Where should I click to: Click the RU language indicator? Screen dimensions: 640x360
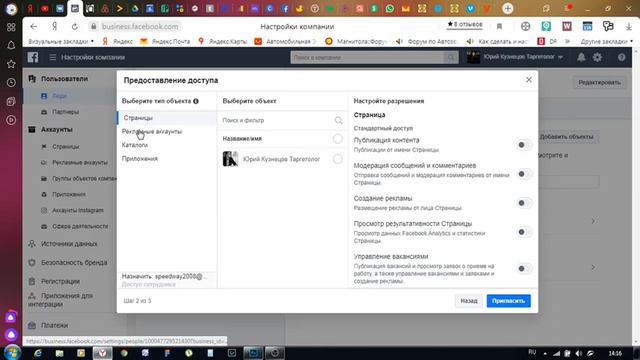point(532,352)
